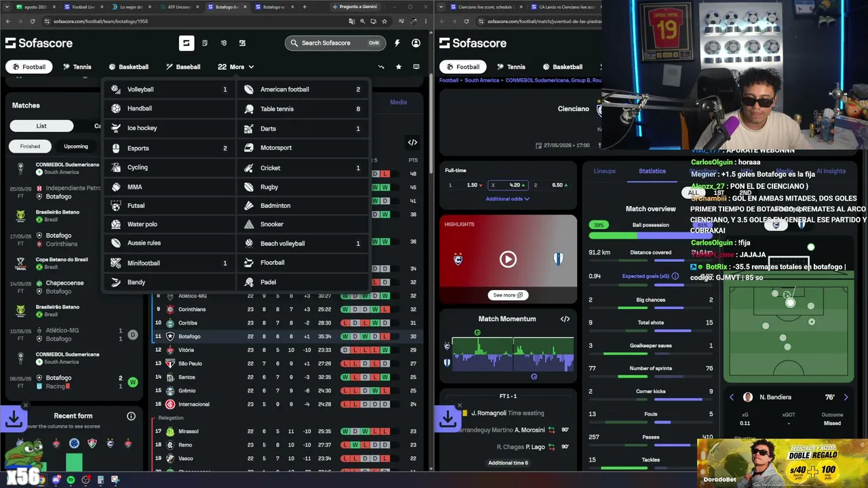Select Handball in the sports dropdown
This screenshot has width=868, height=488.
click(170, 108)
